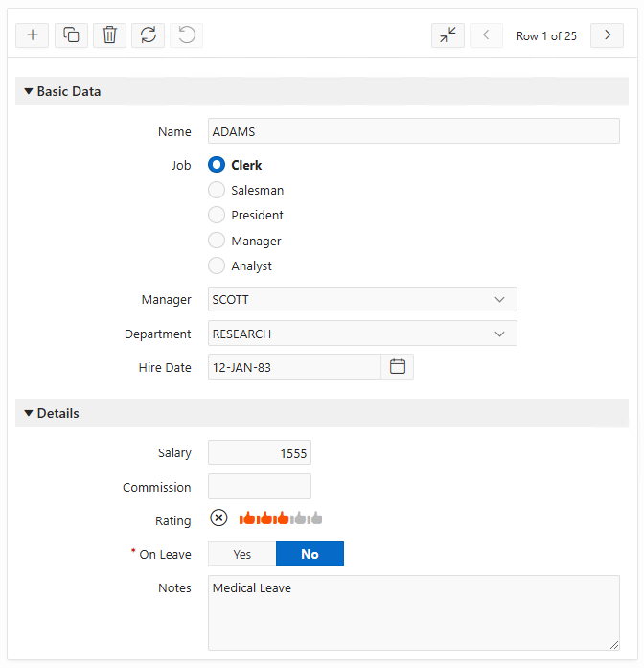Click the Notes label
644x668 pixels.
click(174, 587)
